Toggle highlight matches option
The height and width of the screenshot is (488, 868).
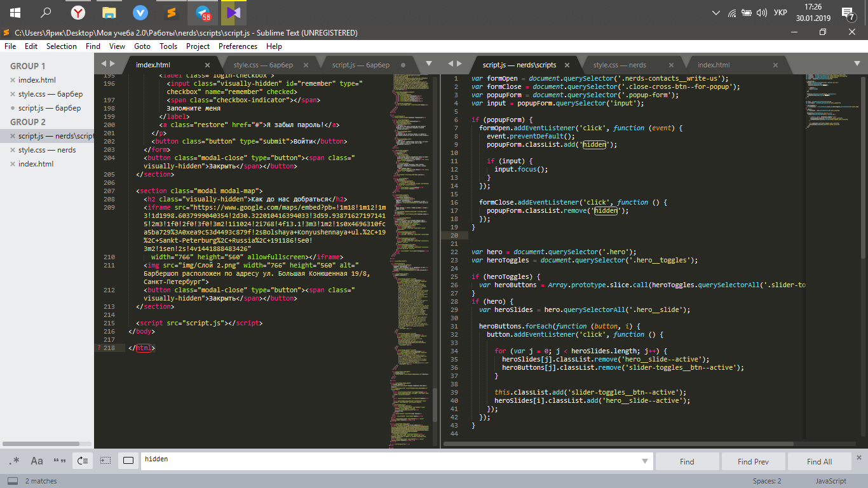[128, 461]
